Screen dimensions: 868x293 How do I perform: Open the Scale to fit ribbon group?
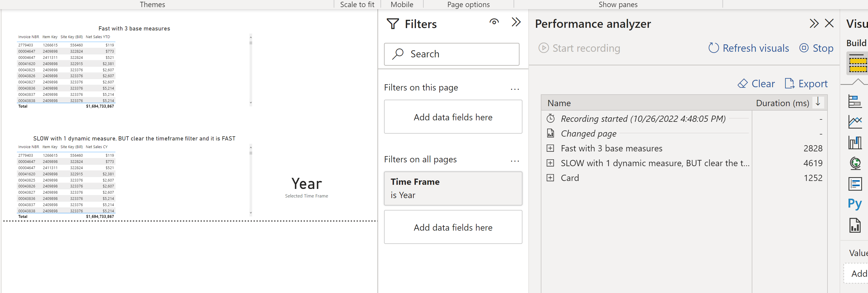click(x=357, y=4)
